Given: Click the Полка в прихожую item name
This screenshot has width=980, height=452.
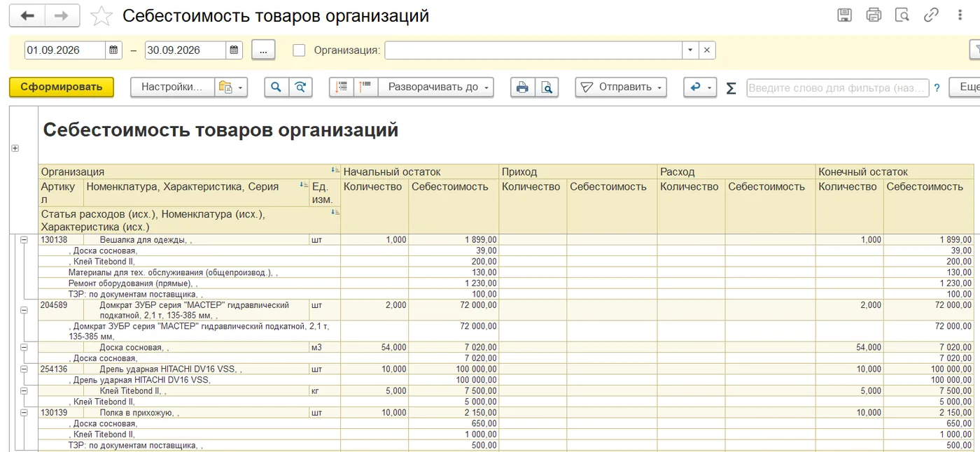Looking at the screenshot, I should point(139,413).
